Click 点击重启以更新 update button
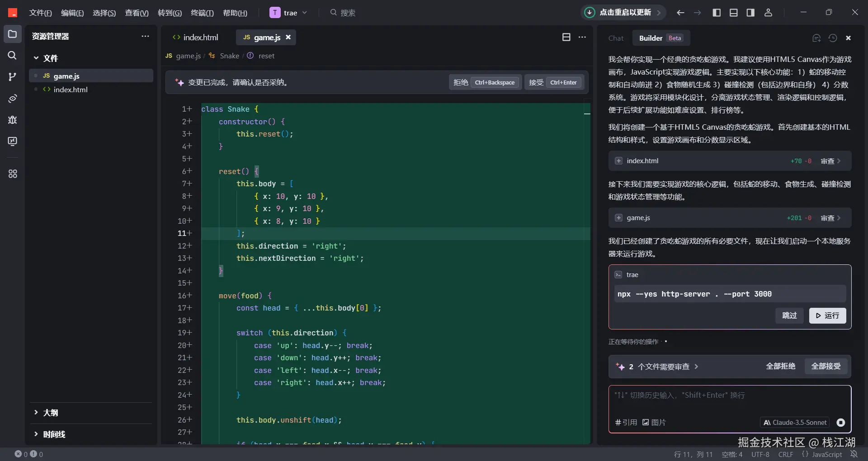This screenshot has width=868, height=461. (623, 13)
